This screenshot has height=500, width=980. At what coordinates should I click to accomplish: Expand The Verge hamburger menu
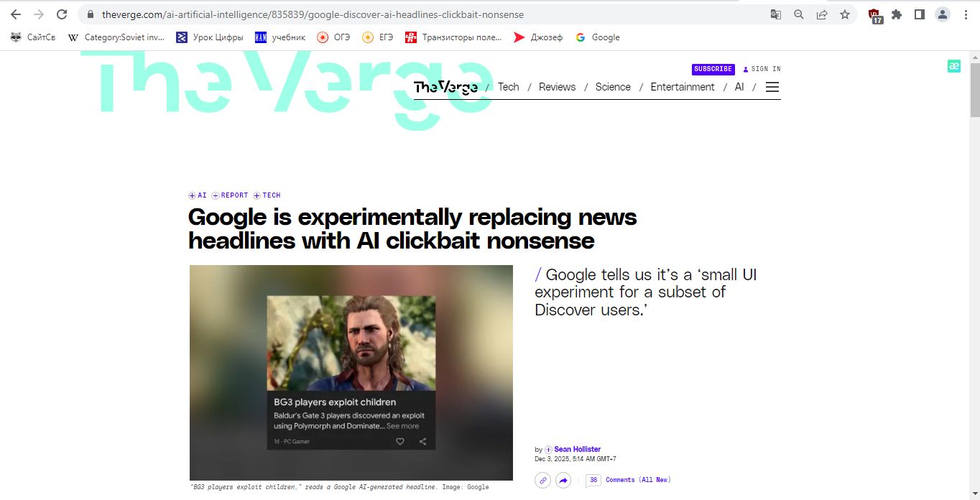(772, 87)
